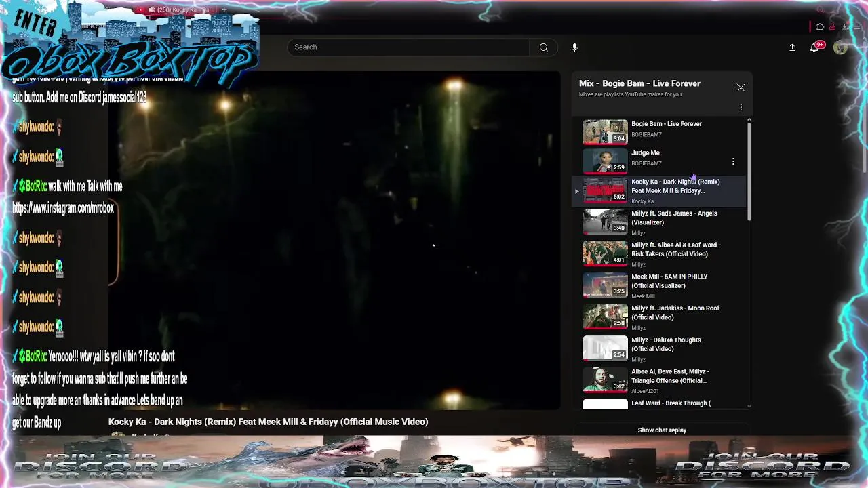
Task: Open the browser extensions puzzle icon
Action: [820, 27]
